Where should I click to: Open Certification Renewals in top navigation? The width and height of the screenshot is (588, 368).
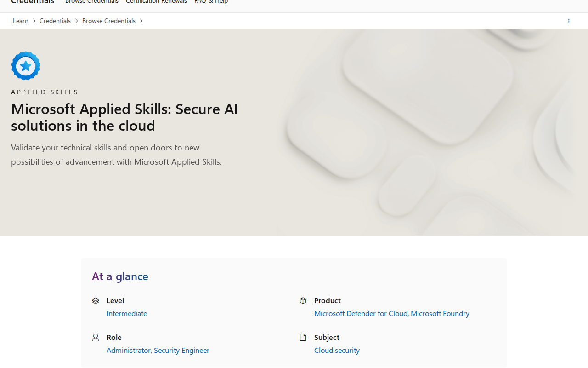tap(156, 2)
